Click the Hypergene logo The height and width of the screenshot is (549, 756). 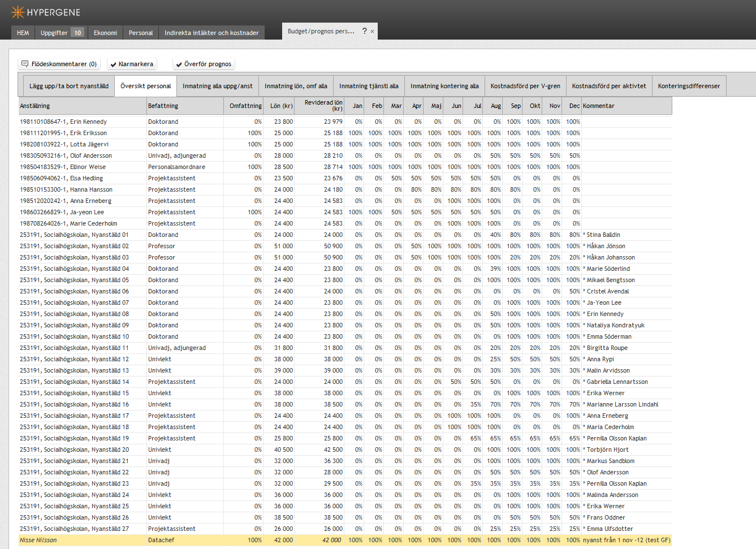tap(46, 12)
